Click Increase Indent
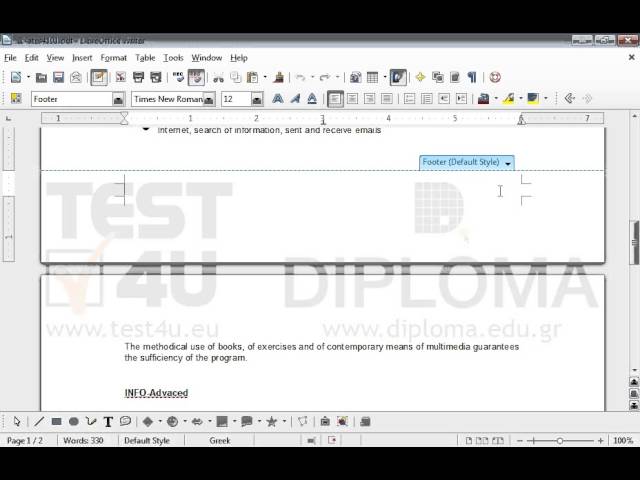Viewport: 640px width, 480px height. click(462, 99)
